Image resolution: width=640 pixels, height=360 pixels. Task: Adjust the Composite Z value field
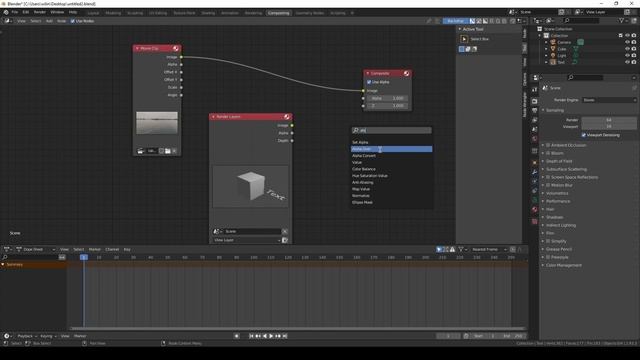pos(387,106)
